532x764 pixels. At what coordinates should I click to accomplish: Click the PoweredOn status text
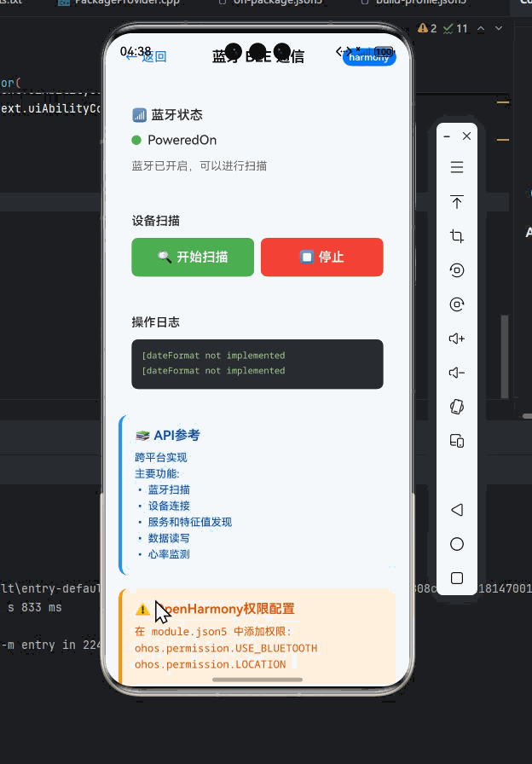(x=182, y=141)
